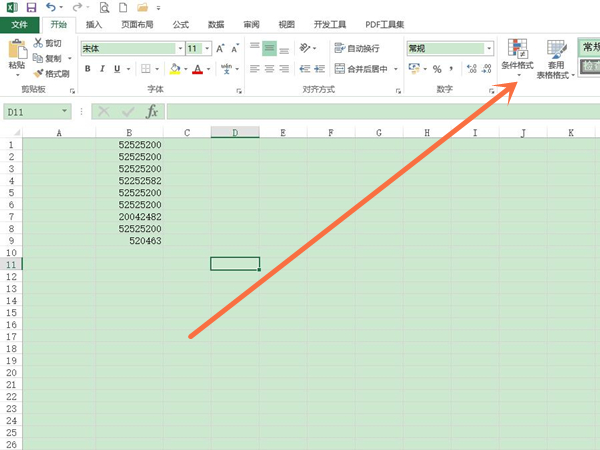Apply yellow fill color bucket
This screenshot has height=450, width=600.
coord(175,69)
